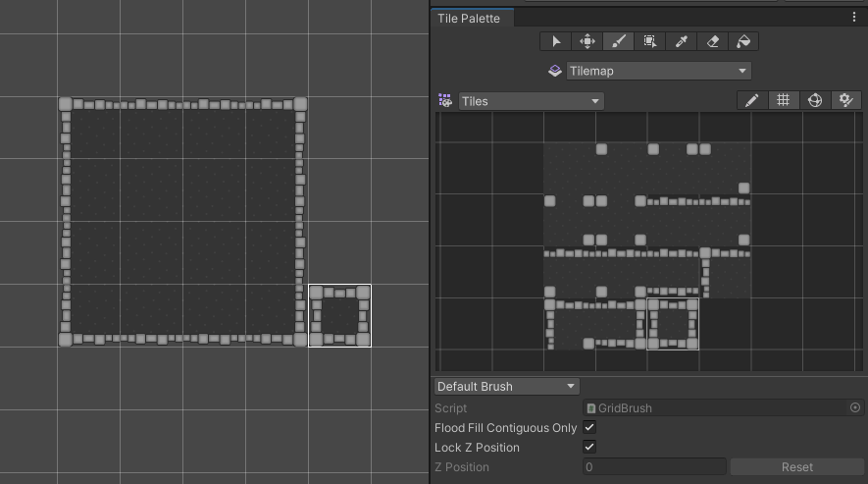Choose the Flood Fill bucket tool
The image size is (868, 484).
pyautogui.click(x=743, y=41)
